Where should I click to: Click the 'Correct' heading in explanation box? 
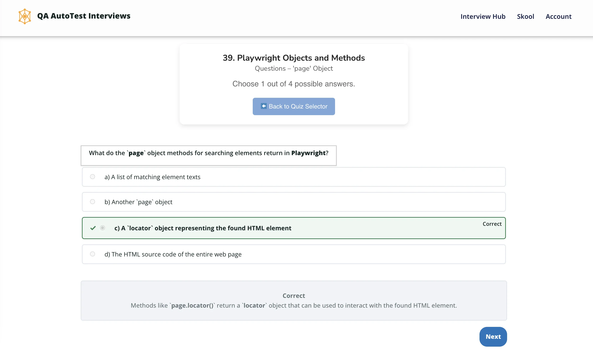[294, 296]
